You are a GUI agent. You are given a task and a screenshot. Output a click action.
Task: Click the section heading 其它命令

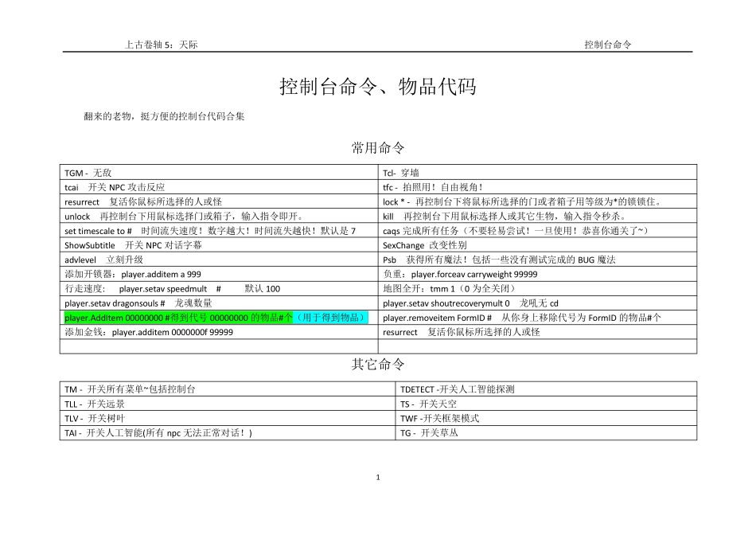coord(378,364)
